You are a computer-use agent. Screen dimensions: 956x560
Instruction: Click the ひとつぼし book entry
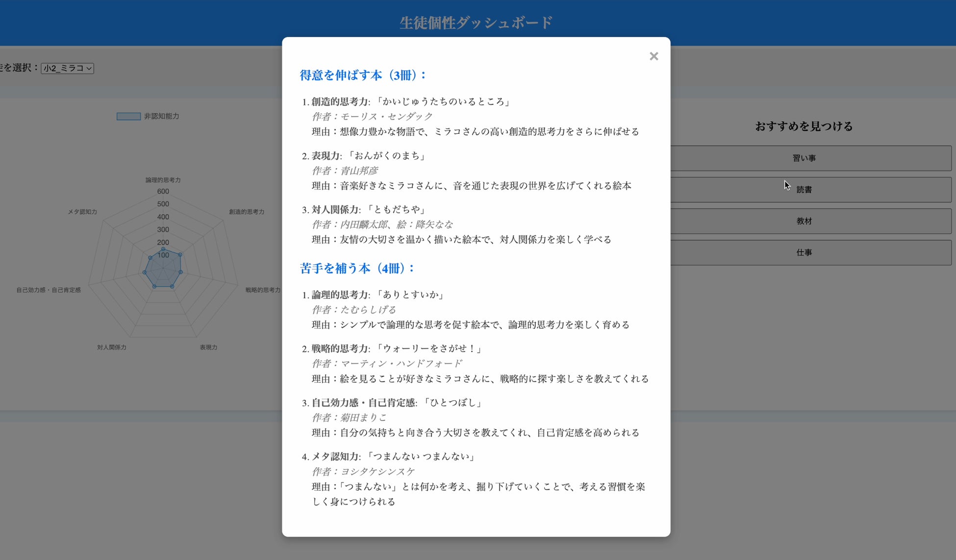point(453,402)
